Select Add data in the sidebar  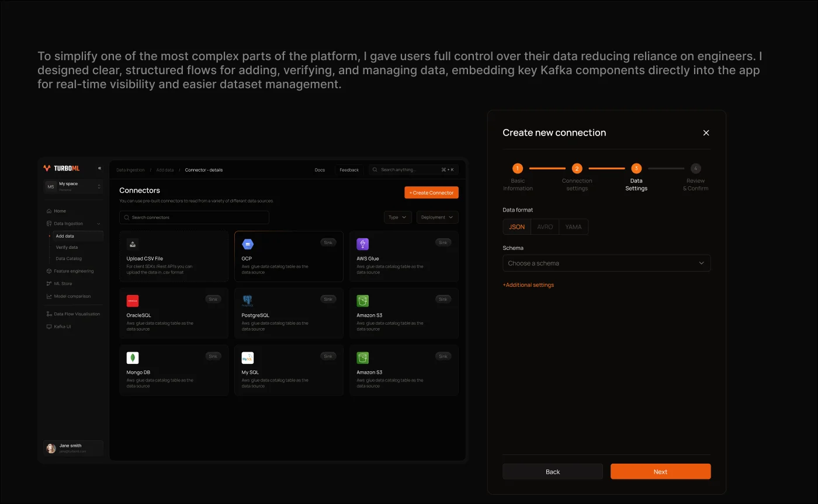tap(78, 236)
